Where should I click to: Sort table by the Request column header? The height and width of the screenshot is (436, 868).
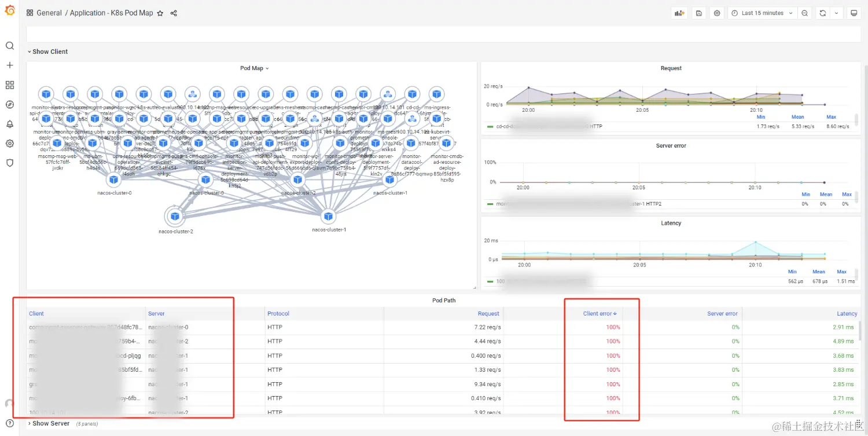[488, 313]
